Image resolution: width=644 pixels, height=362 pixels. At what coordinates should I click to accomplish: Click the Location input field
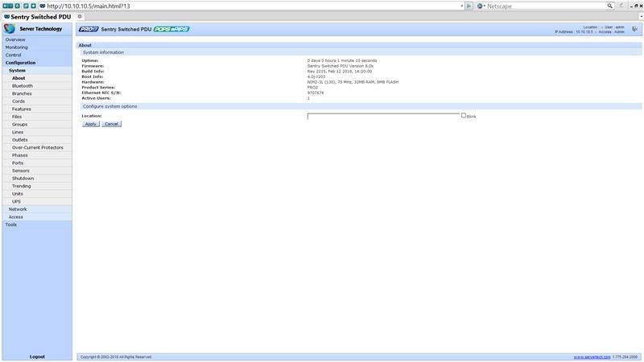pos(384,116)
